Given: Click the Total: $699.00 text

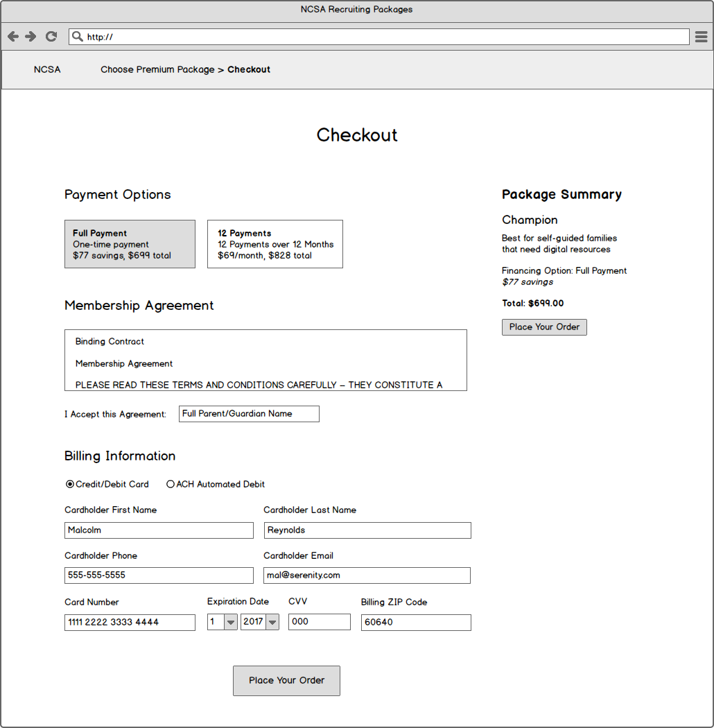Looking at the screenshot, I should click(533, 303).
